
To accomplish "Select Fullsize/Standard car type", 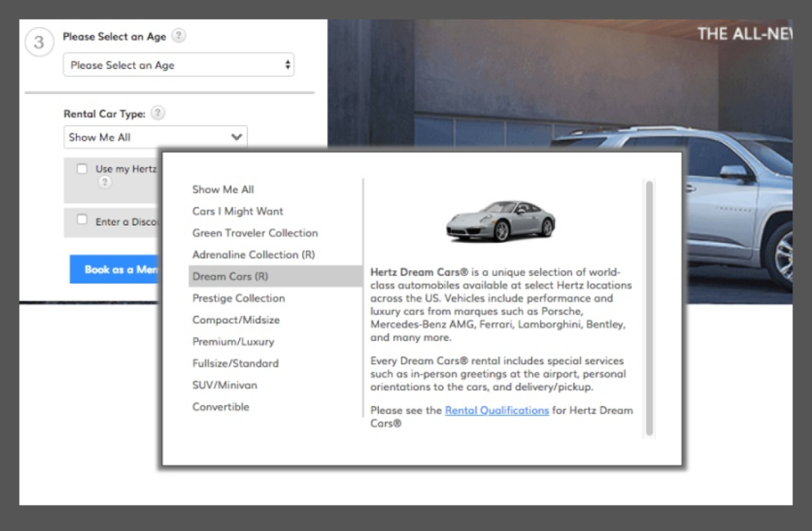I will tap(235, 364).
